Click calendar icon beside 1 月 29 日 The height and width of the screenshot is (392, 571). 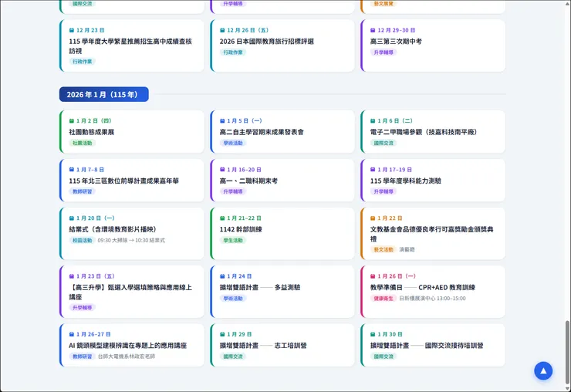pyautogui.click(x=222, y=334)
